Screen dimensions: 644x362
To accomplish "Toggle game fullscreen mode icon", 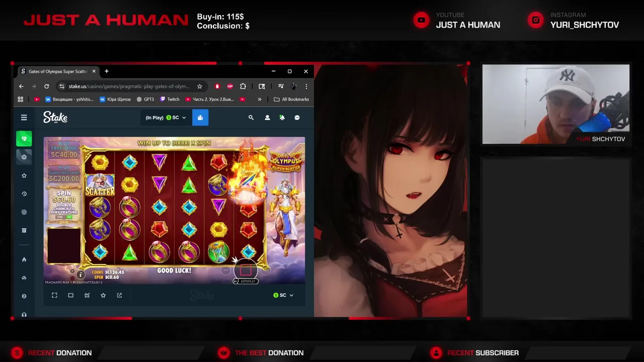I will tap(54, 295).
